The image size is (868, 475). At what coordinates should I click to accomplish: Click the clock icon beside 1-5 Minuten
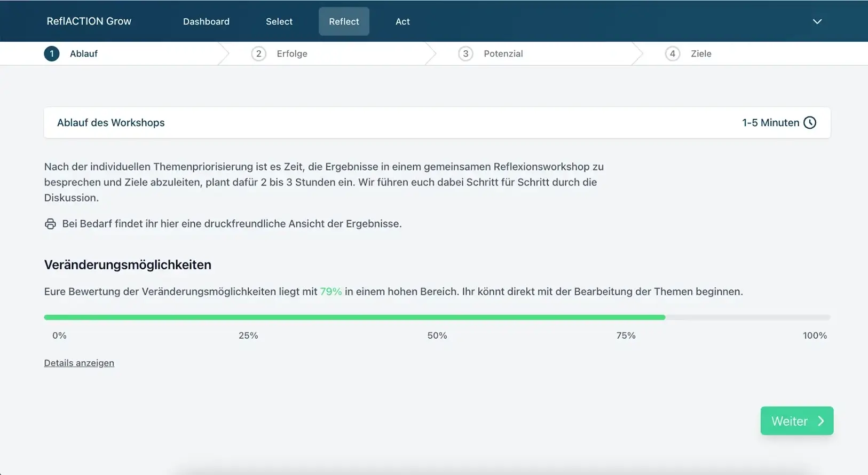(809, 123)
